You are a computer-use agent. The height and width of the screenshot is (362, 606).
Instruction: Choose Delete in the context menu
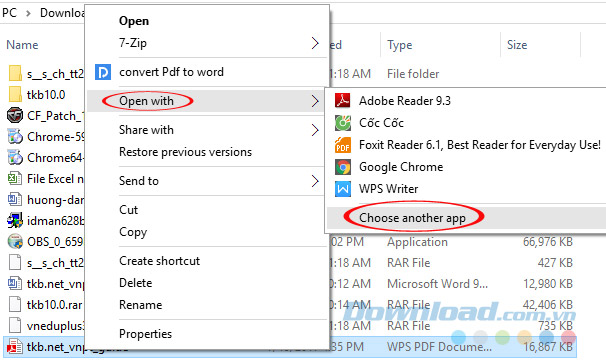(135, 283)
